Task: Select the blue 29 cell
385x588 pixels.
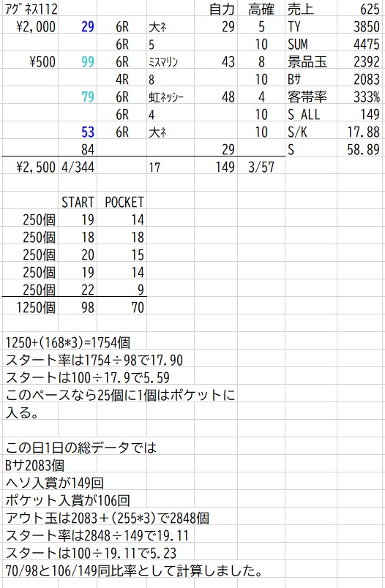Action: [78, 26]
